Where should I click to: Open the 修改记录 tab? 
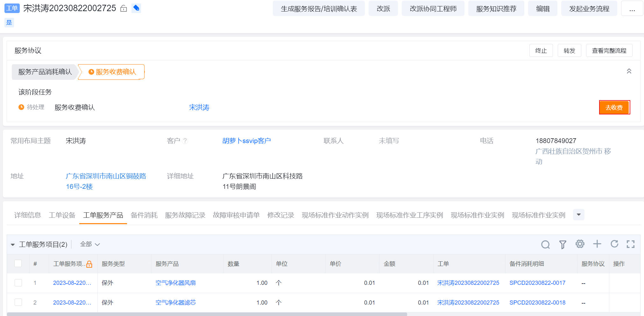[281, 215]
